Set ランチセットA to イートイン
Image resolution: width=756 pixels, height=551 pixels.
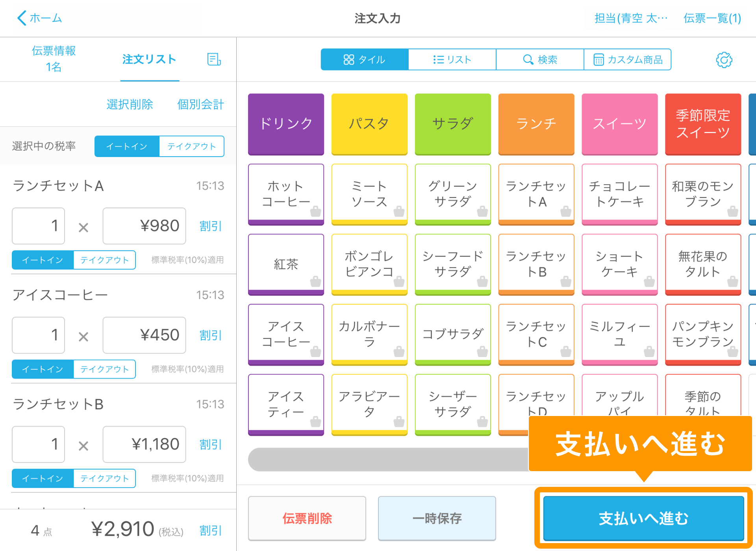click(43, 260)
